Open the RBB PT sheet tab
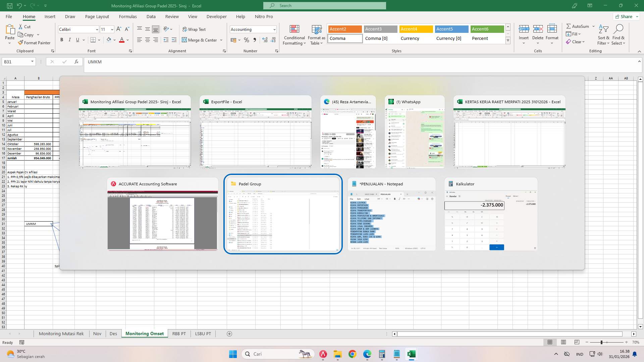This screenshot has height=362, width=644. coord(179,334)
